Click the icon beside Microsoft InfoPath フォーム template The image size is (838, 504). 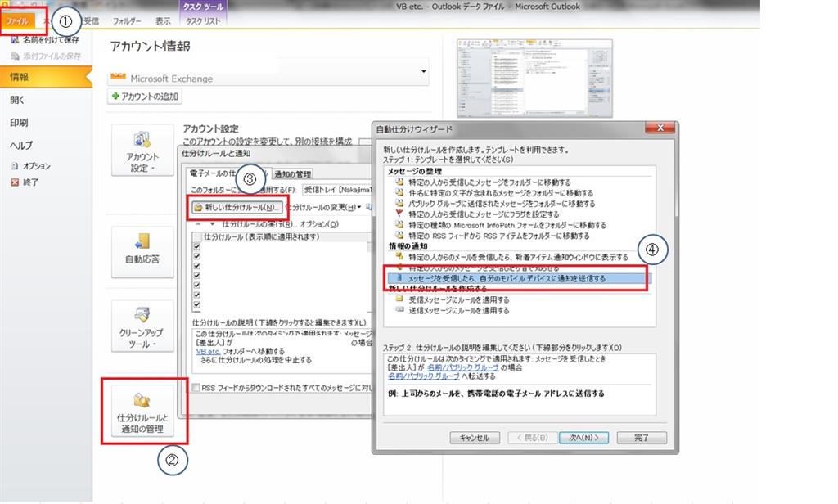point(399,224)
